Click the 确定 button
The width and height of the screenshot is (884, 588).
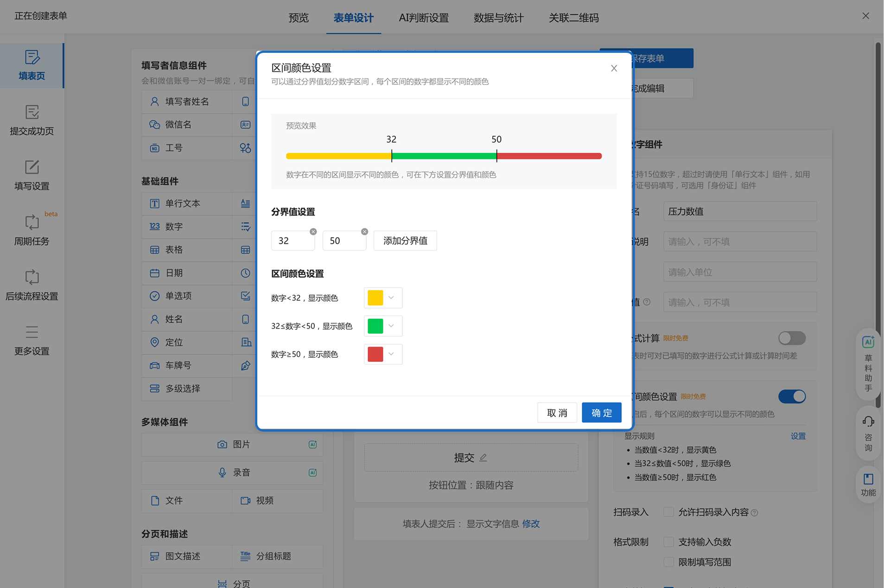click(x=601, y=413)
